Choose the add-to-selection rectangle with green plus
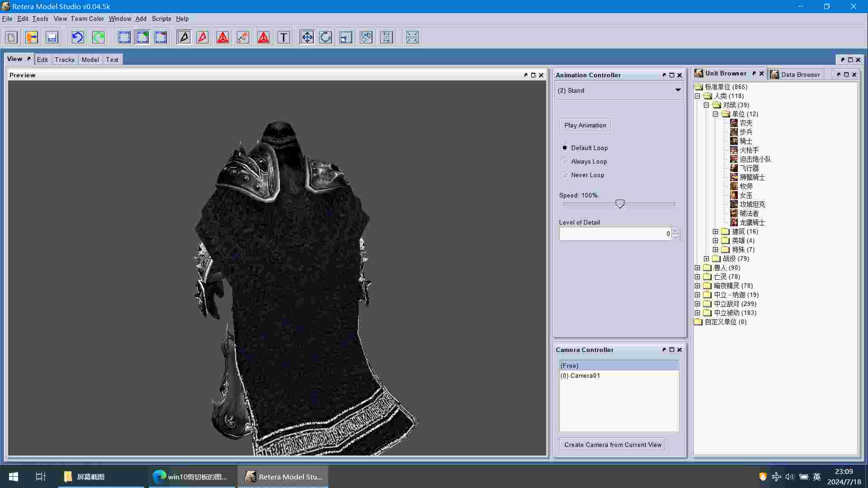 coord(142,37)
